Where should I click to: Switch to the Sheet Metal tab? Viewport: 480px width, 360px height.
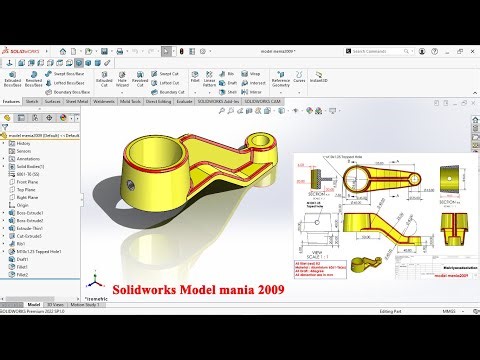77,101
